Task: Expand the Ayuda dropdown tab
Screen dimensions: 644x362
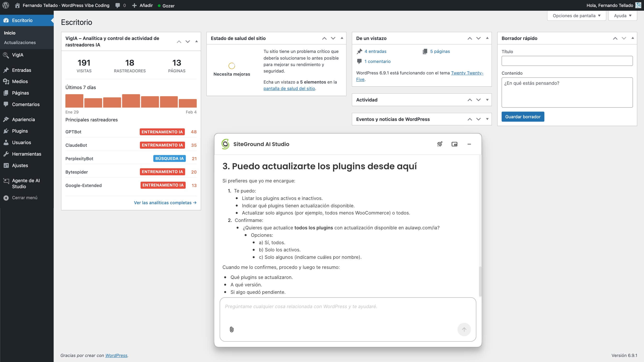Action: pyautogui.click(x=622, y=16)
